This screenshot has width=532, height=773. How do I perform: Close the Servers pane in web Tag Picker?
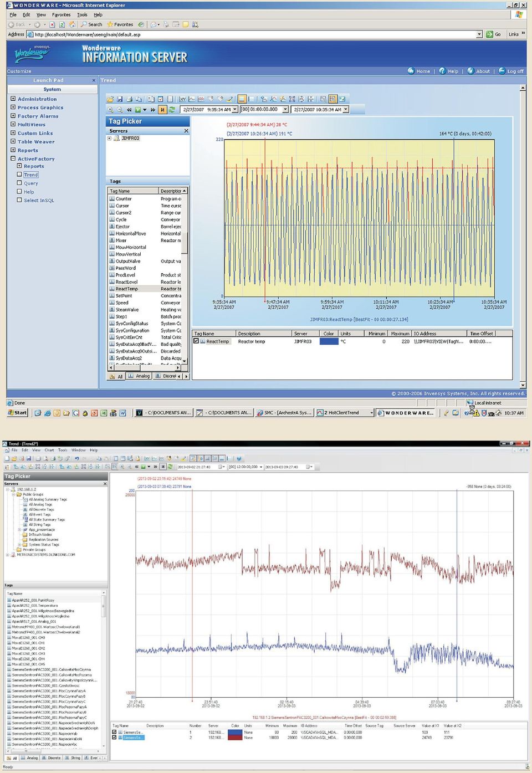coord(186,131)
